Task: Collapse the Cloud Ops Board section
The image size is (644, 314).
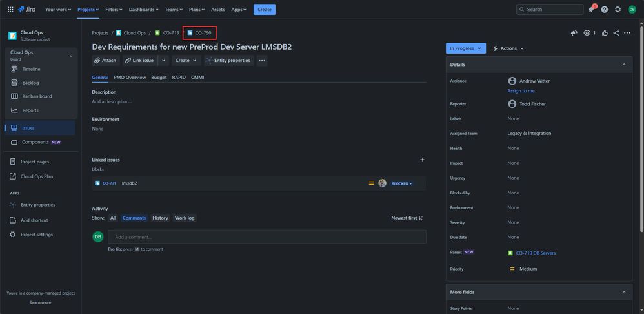Action: (70, 56)
